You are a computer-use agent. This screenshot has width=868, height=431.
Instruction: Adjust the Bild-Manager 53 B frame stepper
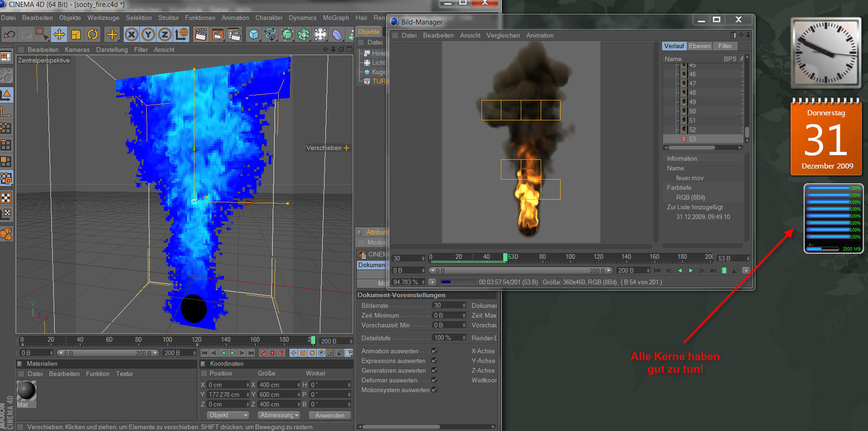[748, 258]
